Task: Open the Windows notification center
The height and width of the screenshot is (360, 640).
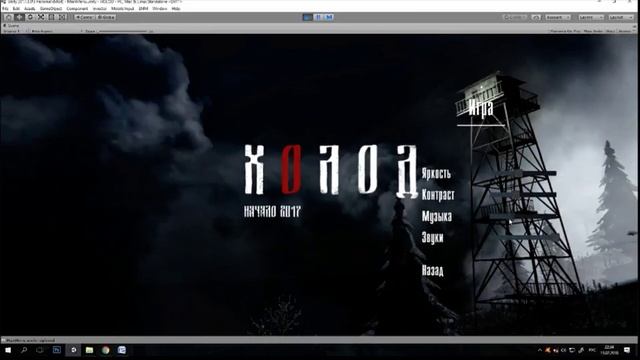Action: [627, 350]
